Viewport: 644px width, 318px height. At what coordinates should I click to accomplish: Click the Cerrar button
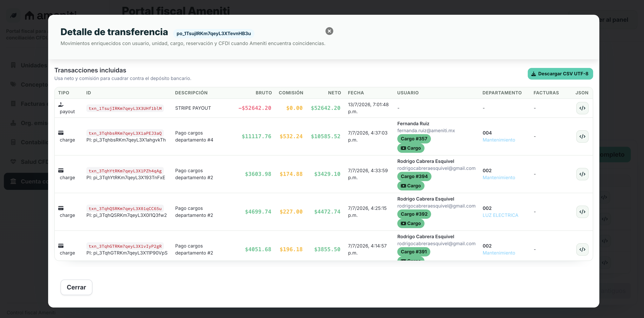76,287
